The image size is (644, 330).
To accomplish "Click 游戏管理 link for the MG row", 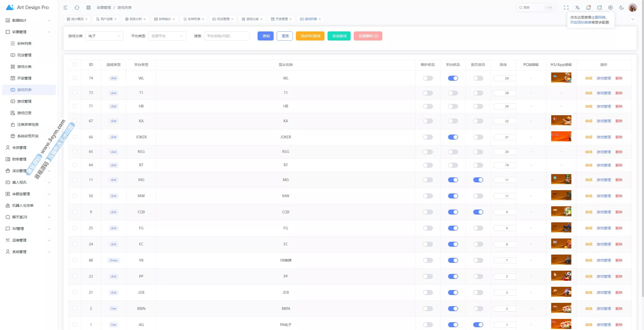I will click(x=603, y=180).
